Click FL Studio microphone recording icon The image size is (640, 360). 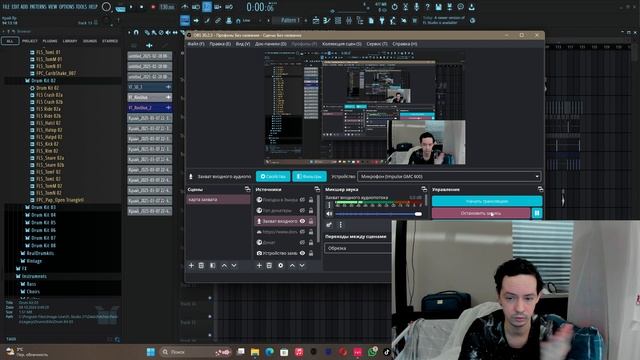tap(416, 7)
